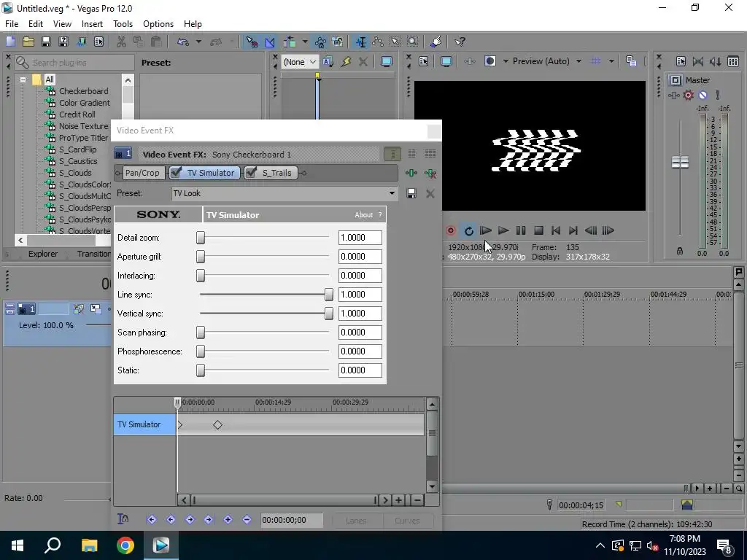Viewport: 747px width, 560px height.
Task: Open the Insert menu
Action: coord(92,24)
